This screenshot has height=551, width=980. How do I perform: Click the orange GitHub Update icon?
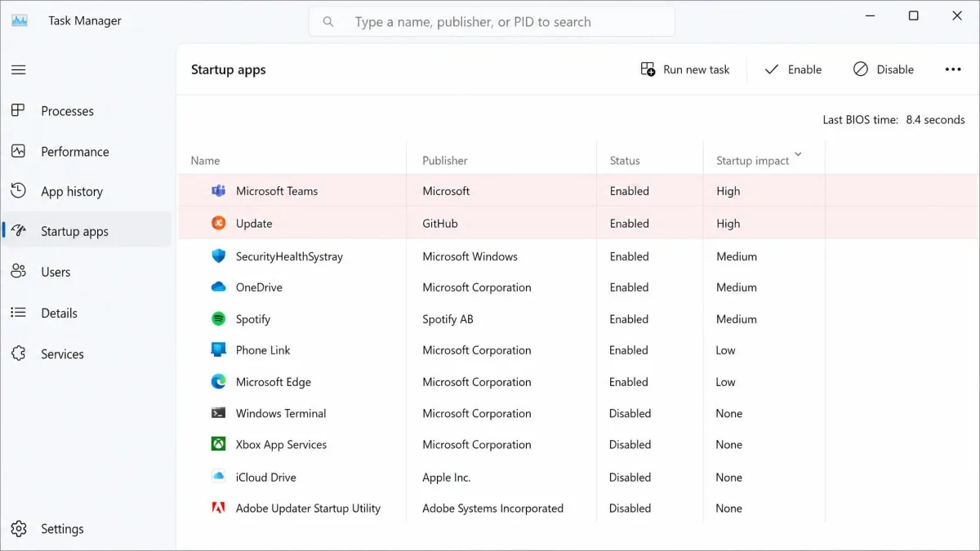(218, 223)
